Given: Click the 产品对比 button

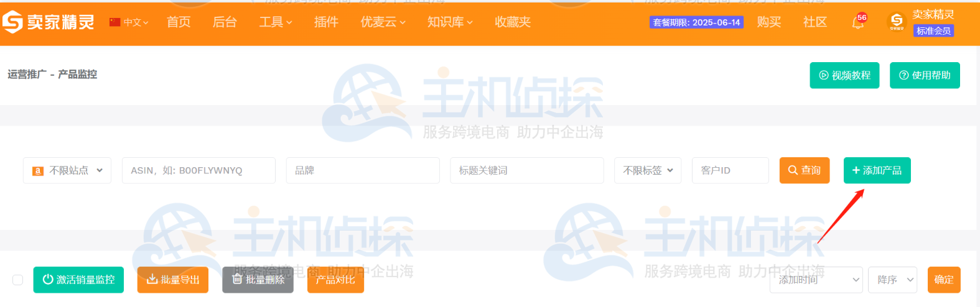Looking at the screenshot, I should (335, 280).
